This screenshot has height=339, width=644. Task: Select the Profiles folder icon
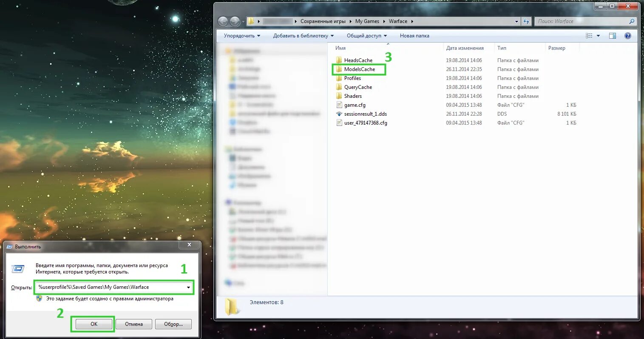click(x=339, y=78)
